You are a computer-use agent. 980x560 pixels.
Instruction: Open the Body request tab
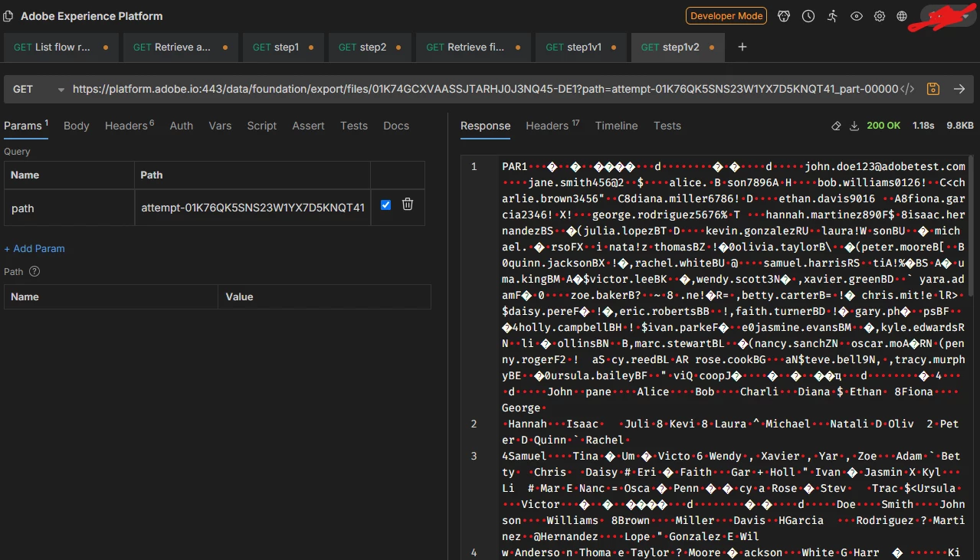77,126
